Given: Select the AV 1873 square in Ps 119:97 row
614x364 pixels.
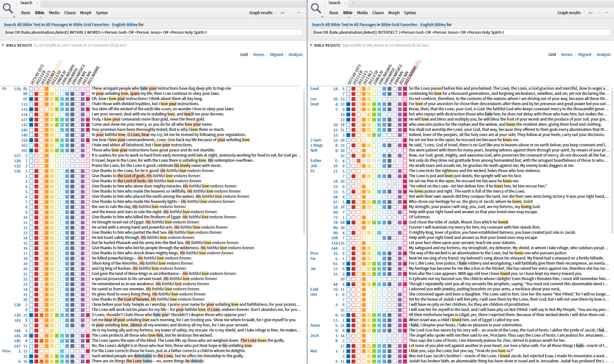Looking at the screenshot, I should (31, 99).
